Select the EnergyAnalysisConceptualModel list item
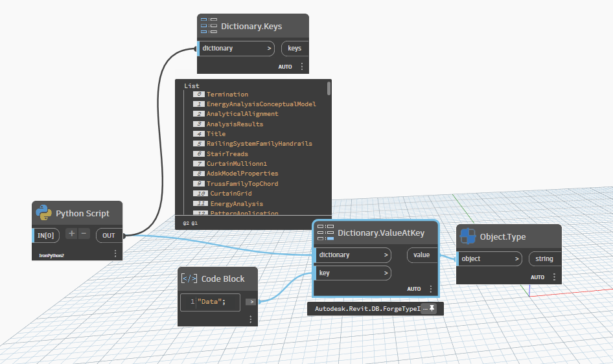Viewport: 613px width, 364px height. (261, 104)
